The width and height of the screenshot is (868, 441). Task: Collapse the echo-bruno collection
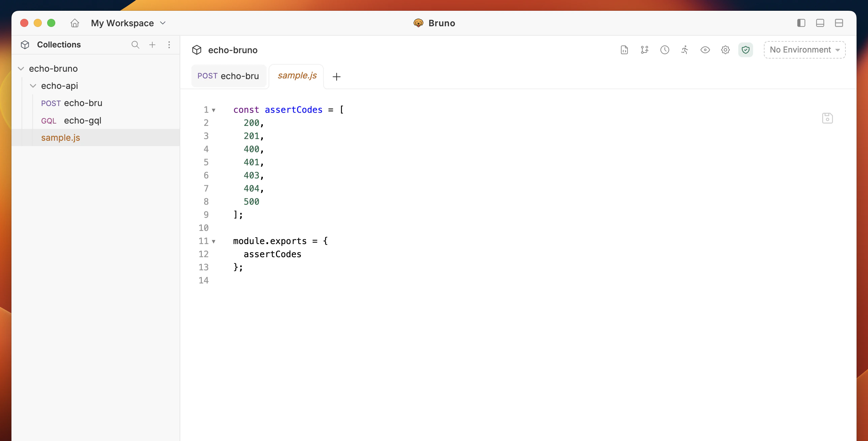21,68
